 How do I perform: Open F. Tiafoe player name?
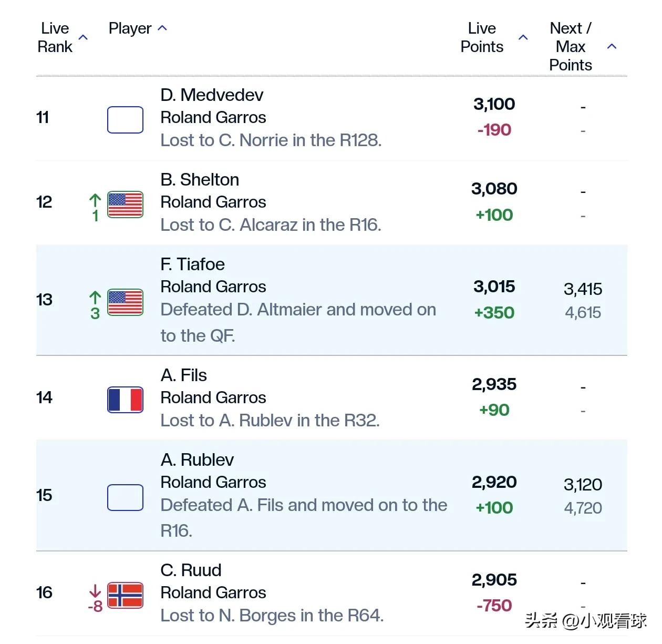[x=192, y=264]
